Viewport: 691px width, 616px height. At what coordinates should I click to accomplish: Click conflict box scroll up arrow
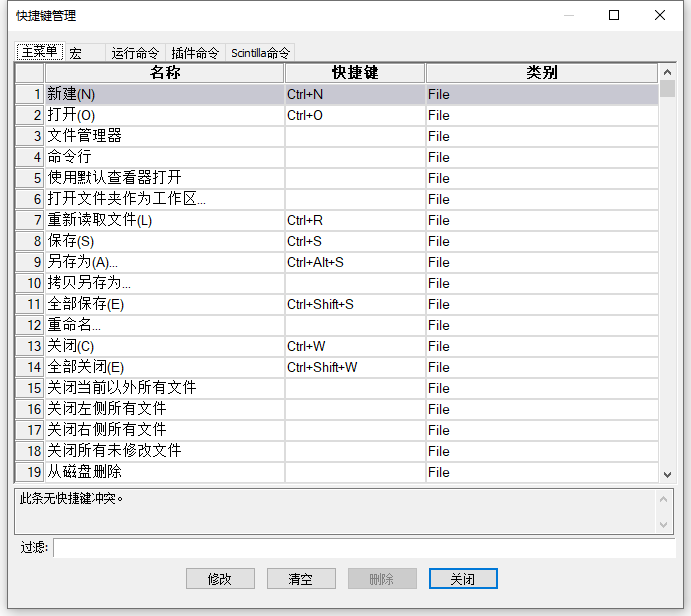pos(664,499)
